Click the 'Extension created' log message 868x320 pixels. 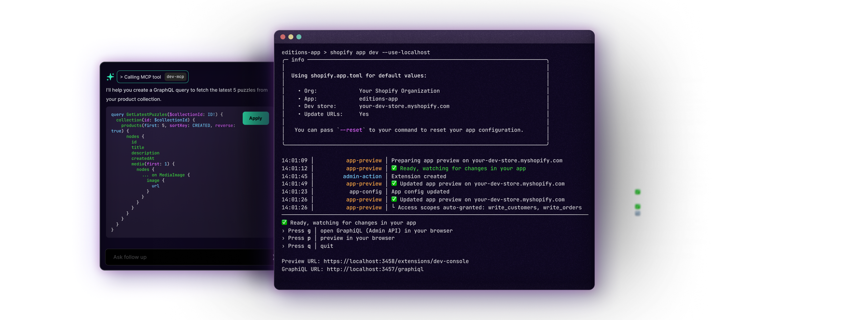(418, 176)
